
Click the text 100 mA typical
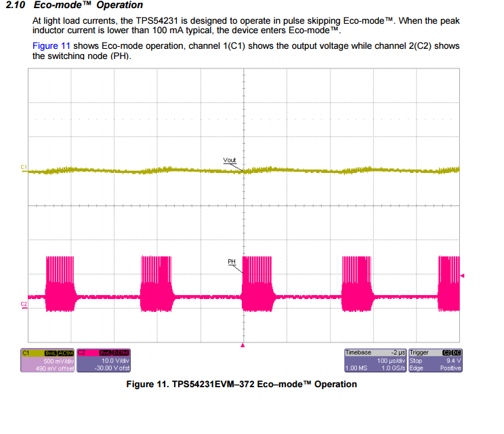click(182, 31)
